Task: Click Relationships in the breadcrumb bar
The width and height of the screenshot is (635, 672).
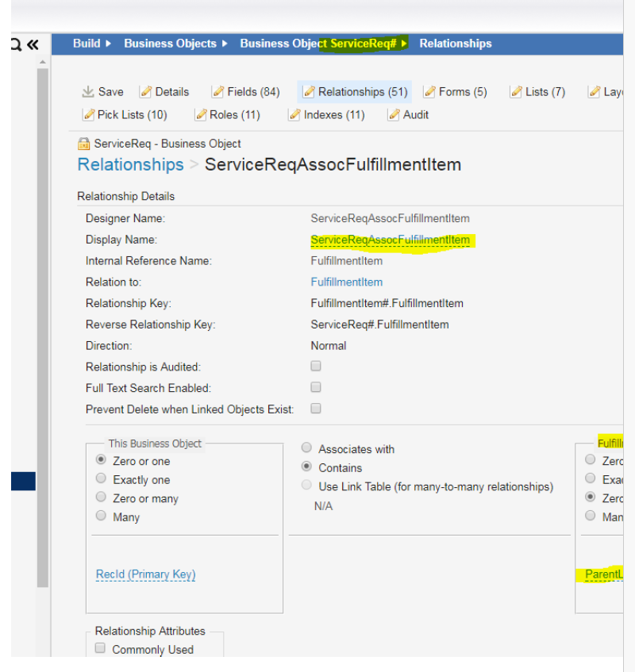Action: 456,44
